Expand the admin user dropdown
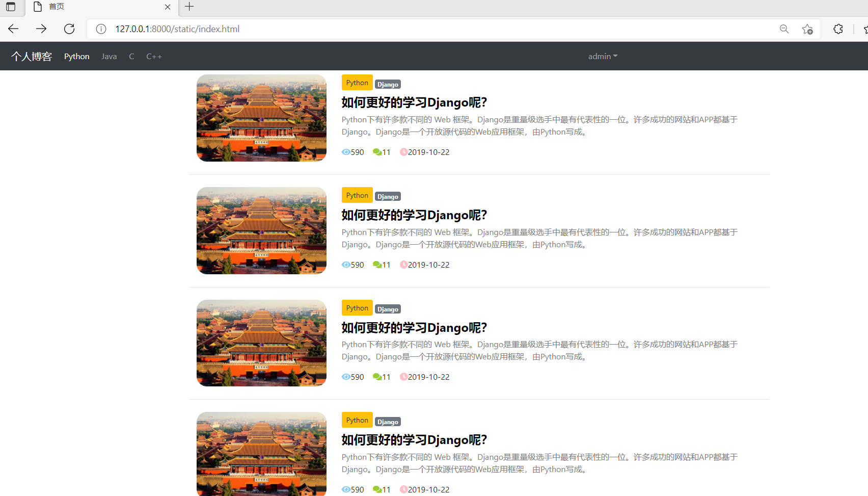 [603, 57]
